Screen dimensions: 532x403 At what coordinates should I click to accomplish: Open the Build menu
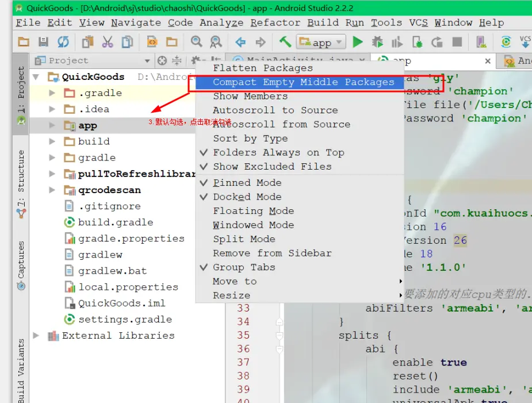pyautogui.click(x=323, y=23)
